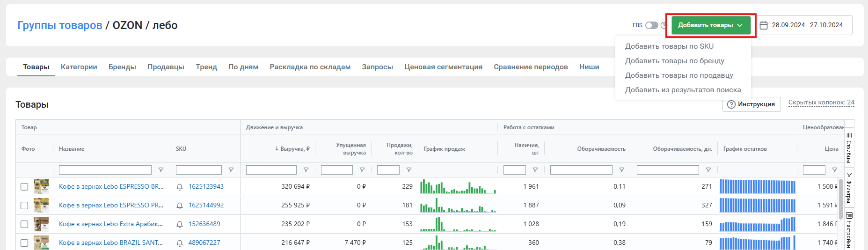This screenshot has width=868, height=250.
Task: Switch to the Ценовая сегментация tab
Action: click(x=443, y=67)
